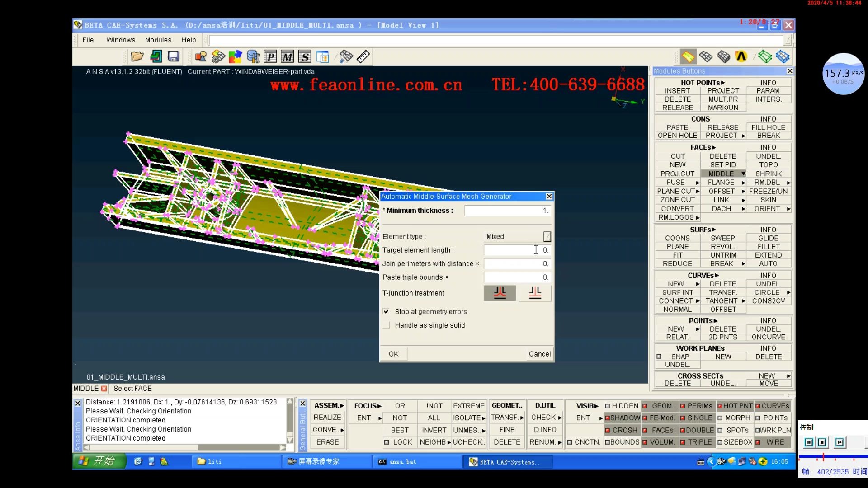Select the SWEEP surface creation icon
Screen dimensions: 868x488
pos(722,238)
